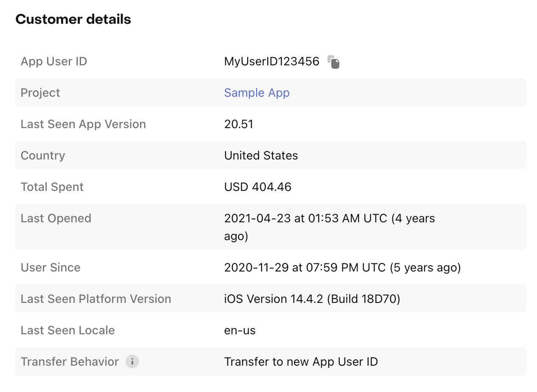537x392 pixels.
Task: Select the Total Spent label
Action: tap(52, 187)
